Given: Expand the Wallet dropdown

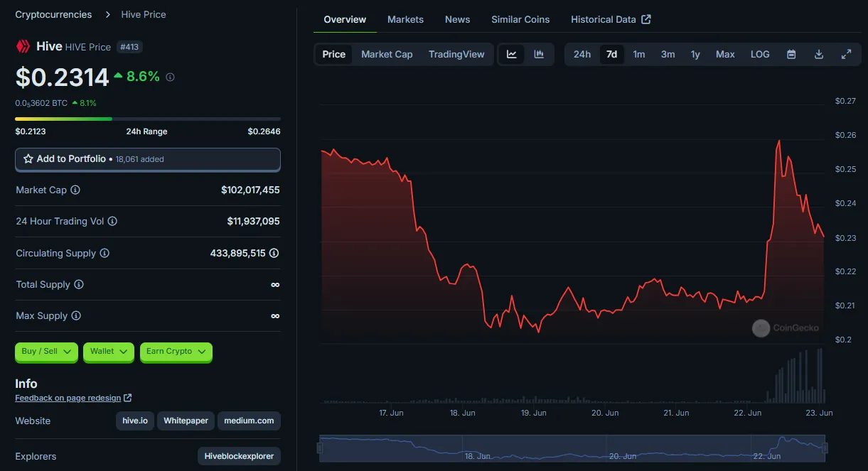Looking at the screenshot, I should [109, 352].
